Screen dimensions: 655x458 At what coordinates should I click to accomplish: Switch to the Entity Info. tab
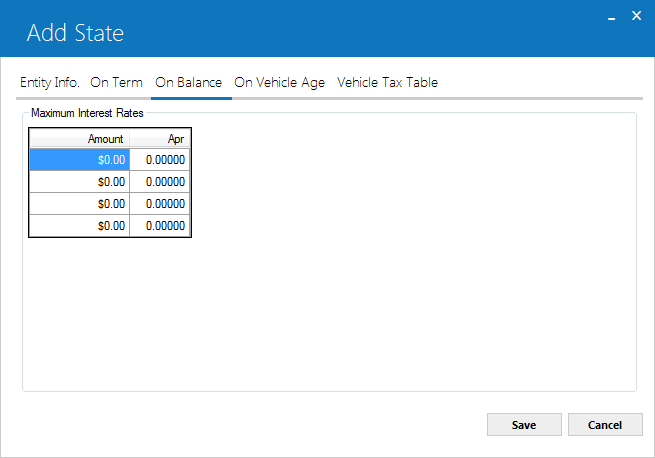point(50,82)
